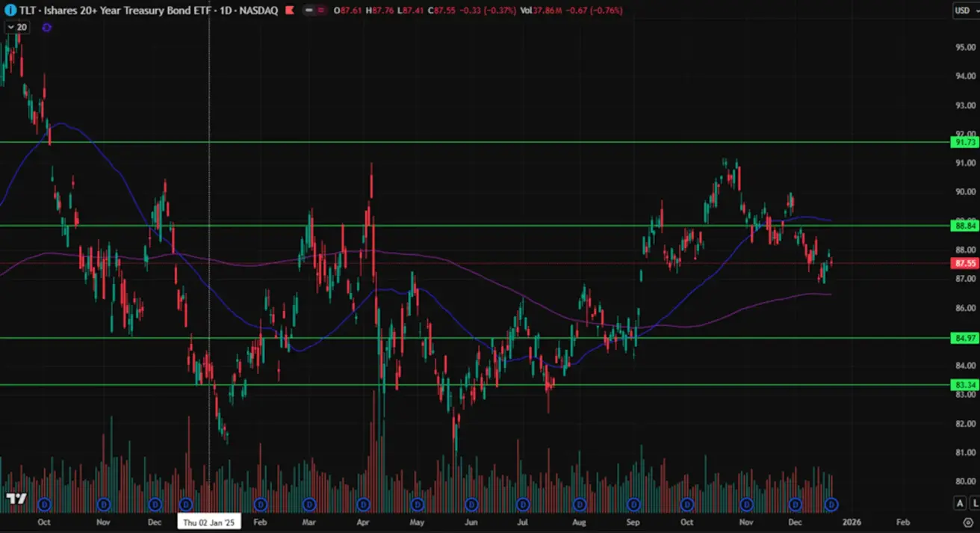980x533 pixels.
Task: Toggle auto scale with the A button
Action: click(x=960, y=504)
